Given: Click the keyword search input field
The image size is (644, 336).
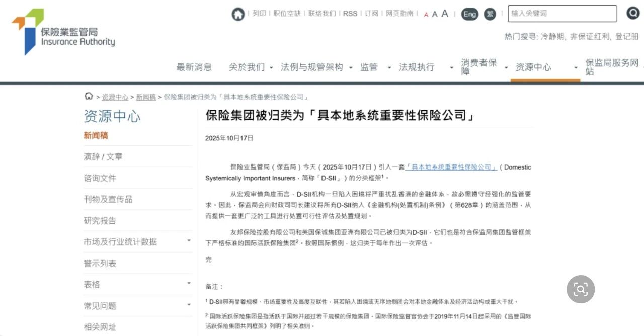Looking at the screenshot, I should [561, 14].
